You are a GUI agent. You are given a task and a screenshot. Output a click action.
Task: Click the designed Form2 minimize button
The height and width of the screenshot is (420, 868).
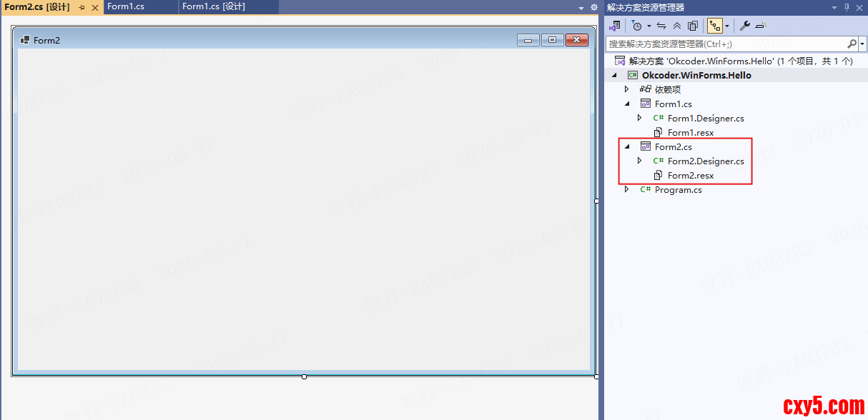[x=528, y=40]
